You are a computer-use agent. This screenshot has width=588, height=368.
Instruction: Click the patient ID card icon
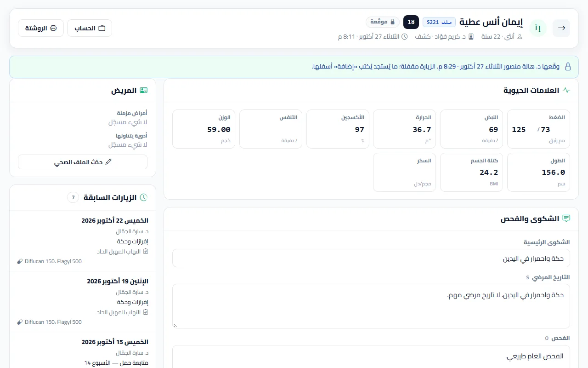[x=144, y=90]
